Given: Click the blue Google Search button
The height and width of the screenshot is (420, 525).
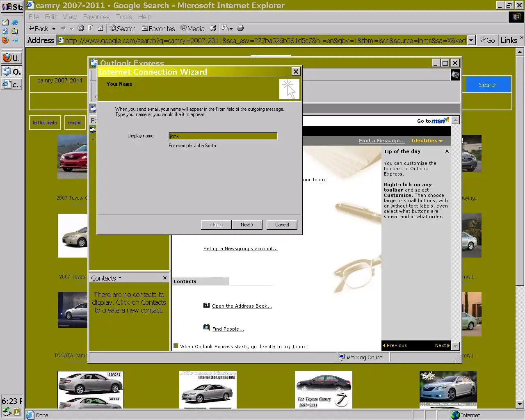Looking at the screenshot, I should 488,85.
